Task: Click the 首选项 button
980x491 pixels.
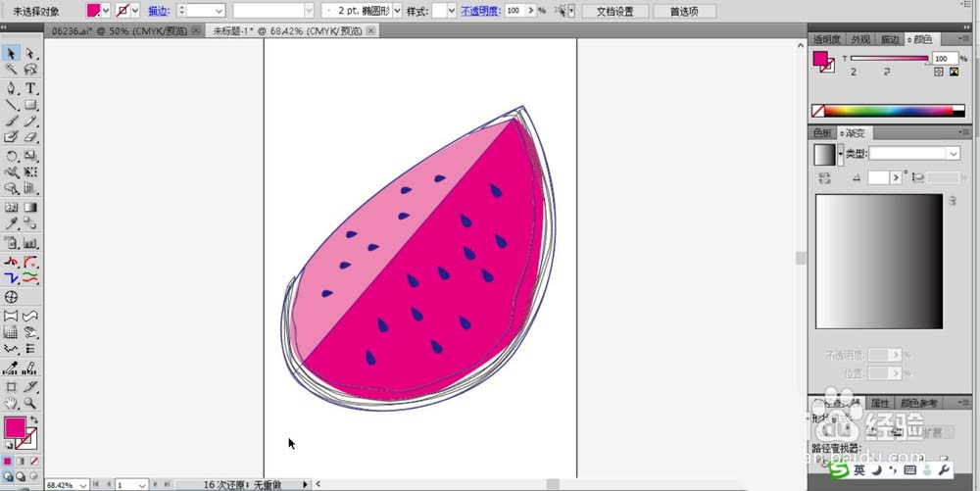Action: (x=684, y=11)
